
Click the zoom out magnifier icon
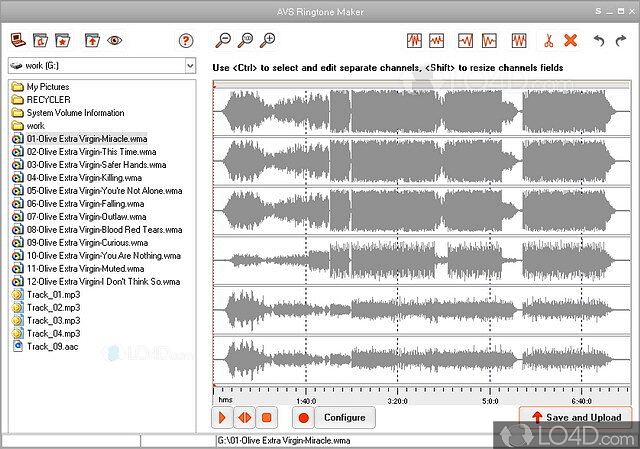click(x=223, y=41)
